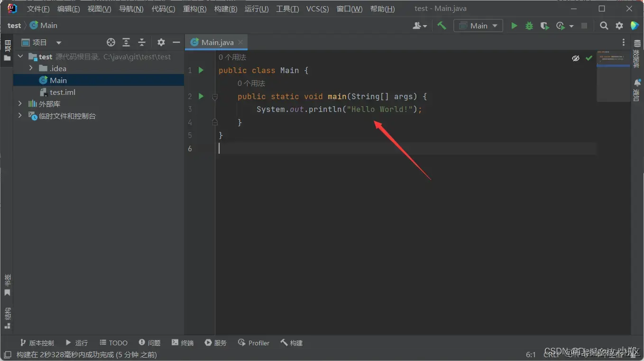Build project with the hammer icon
644x361 pixels.
point(442,26)
